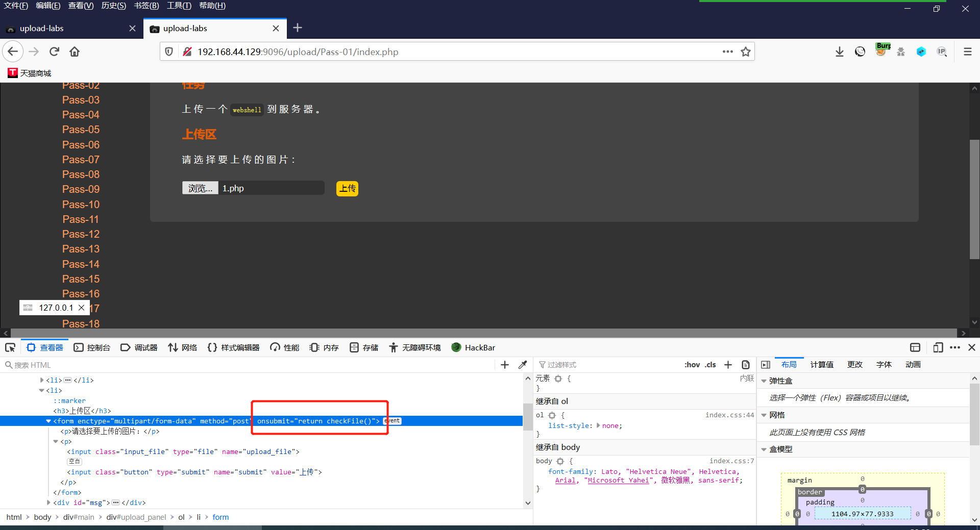Expand the collapsed li node
This screenshot has height=530, width=980.
pos(42,380)
